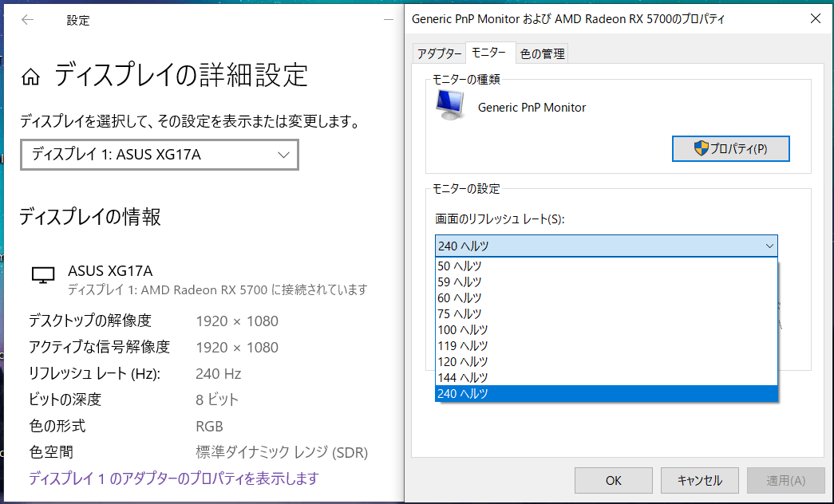Click the 適用(A) button
The width and height of the screenshot is (834, 504).
pos(785,480)
